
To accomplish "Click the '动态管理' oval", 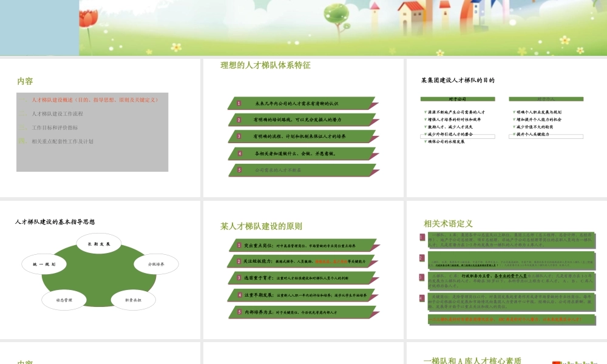I will tap(64, 300).
